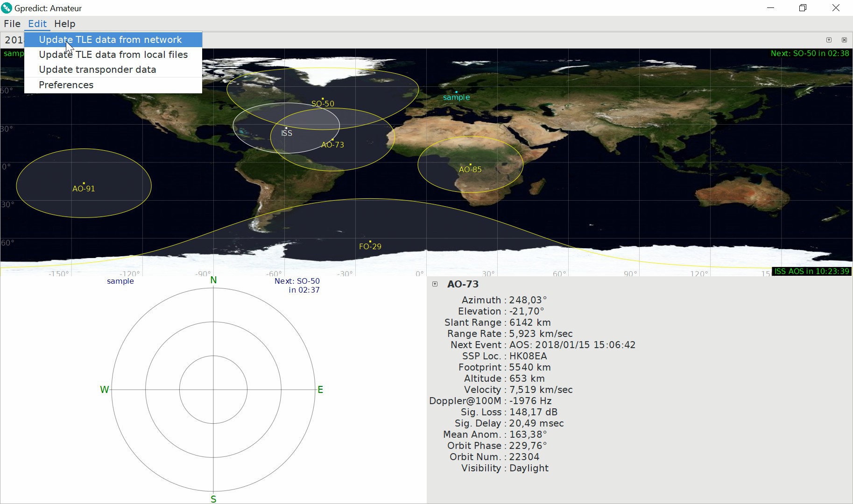Click the Azimuth value 248,03°
The width and height of the screenshot is (853, 504).
coord(528,300)
